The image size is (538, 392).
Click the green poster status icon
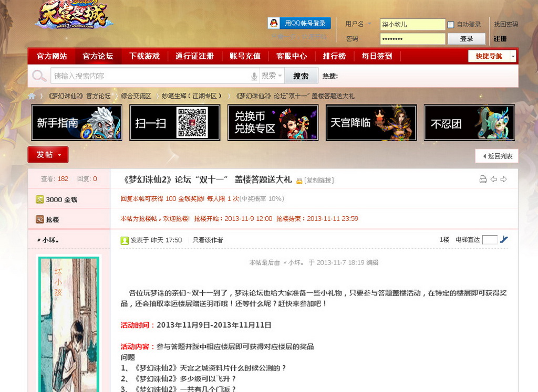click(x=125, y=240)
